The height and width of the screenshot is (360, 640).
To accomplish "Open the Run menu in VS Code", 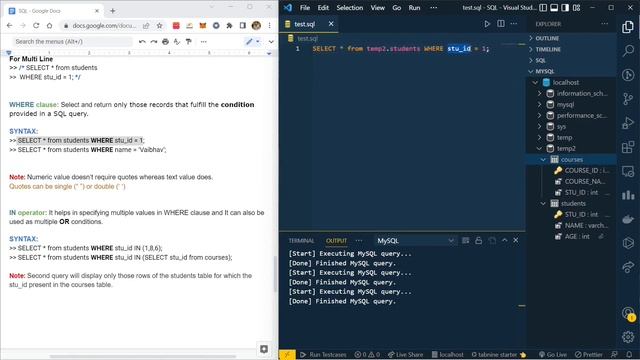I will tap(414, 8).
